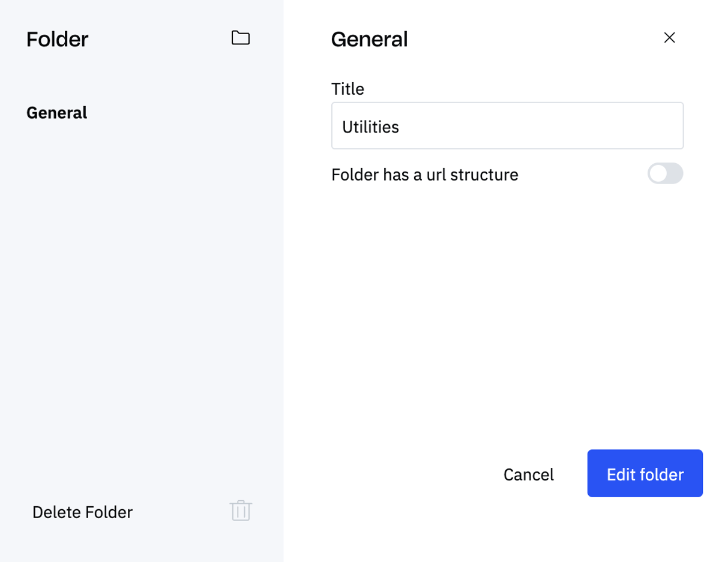Tap the wastebasket icon at the bottom left
This screenshot has height=562, width=728.
tap(241, 511)
